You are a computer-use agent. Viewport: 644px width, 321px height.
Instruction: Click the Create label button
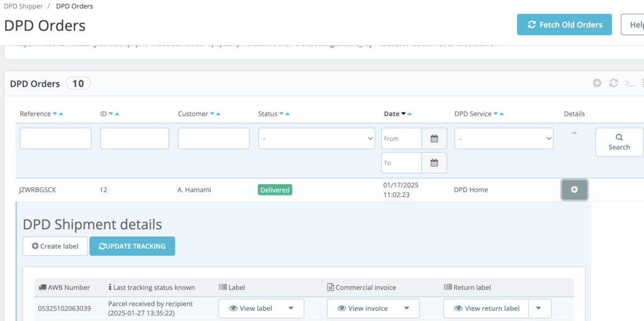tap(55, 246)
